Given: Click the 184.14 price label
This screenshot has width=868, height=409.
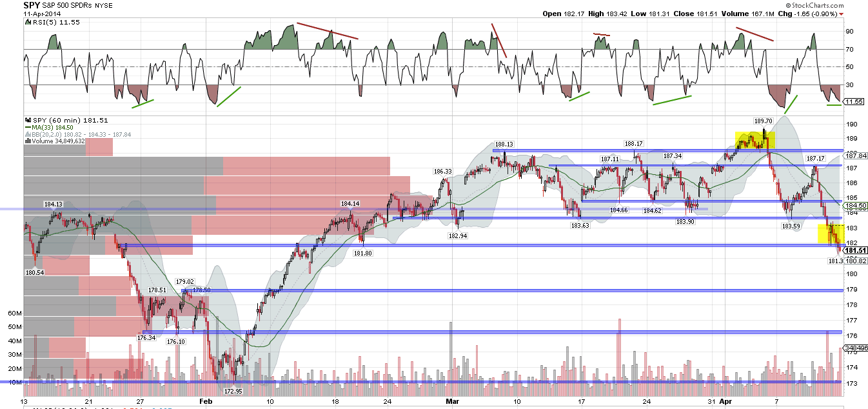Looking at the screenshot, I should pos(350,204).
